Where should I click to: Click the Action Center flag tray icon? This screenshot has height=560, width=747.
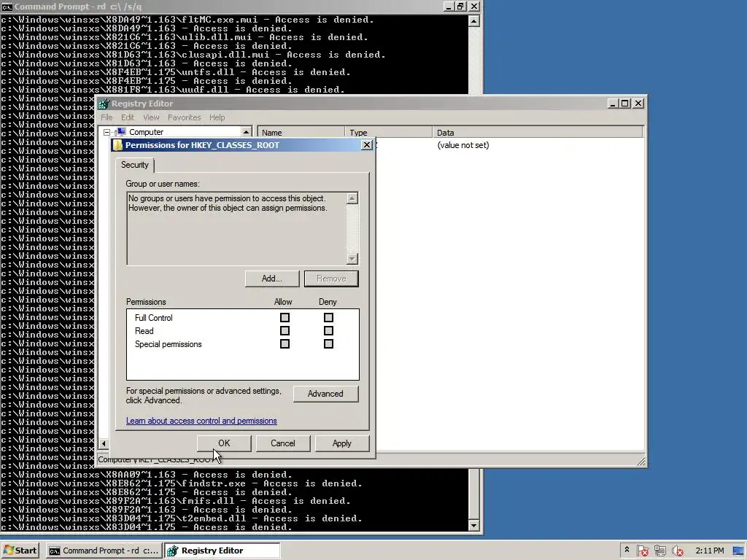coord(642,551)
